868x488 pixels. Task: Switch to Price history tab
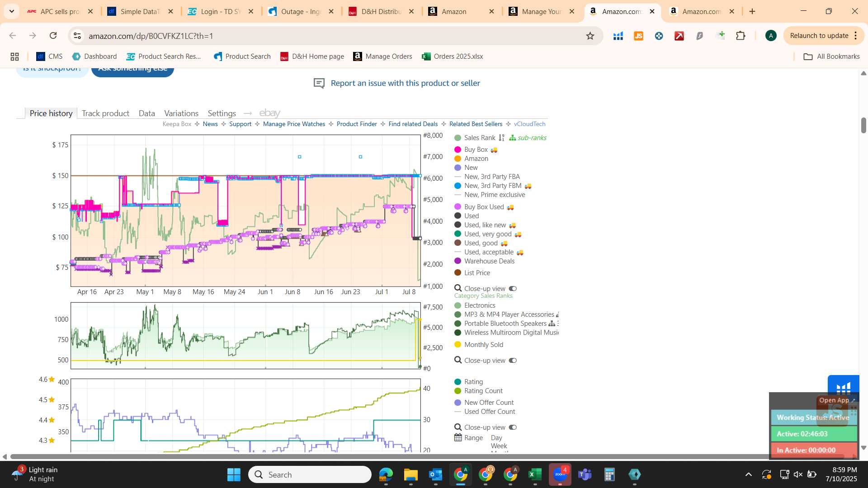point(51,113)
